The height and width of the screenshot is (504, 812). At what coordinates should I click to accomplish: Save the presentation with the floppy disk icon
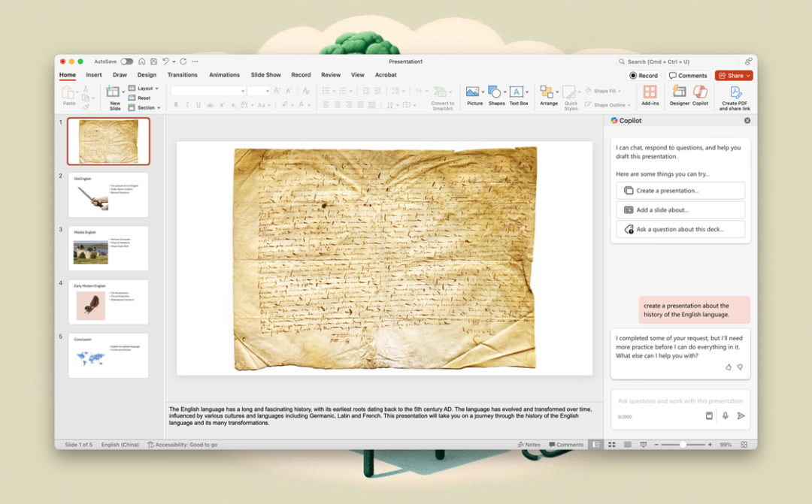coord(153,61)
